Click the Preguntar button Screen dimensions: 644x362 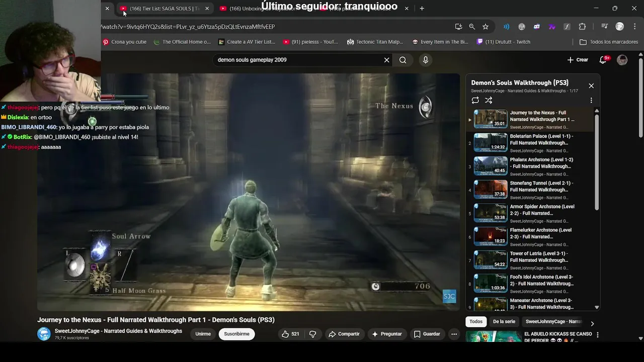(x=386, y=334)
